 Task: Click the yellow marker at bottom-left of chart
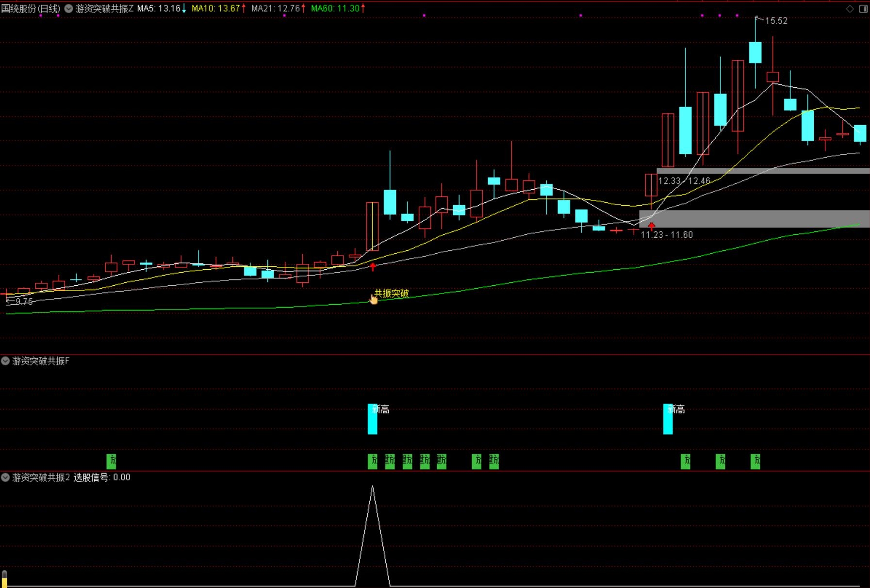[4, 579]
